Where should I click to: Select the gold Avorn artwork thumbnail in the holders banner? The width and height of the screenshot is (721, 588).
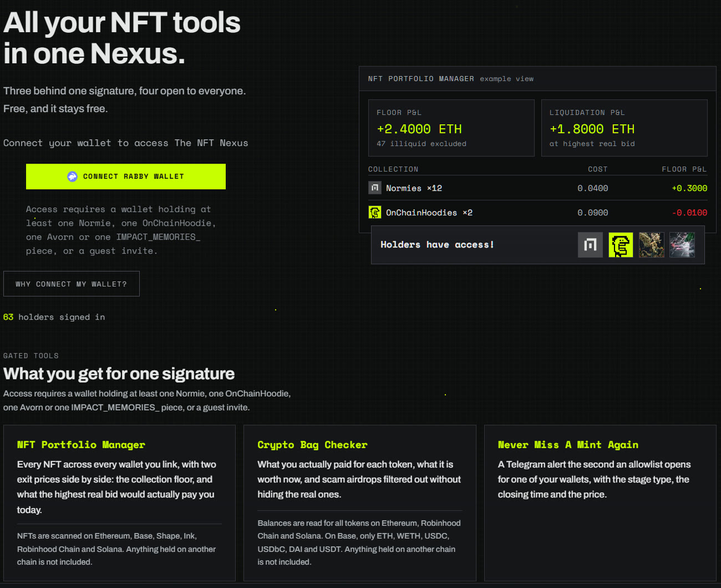coord(652,245)
